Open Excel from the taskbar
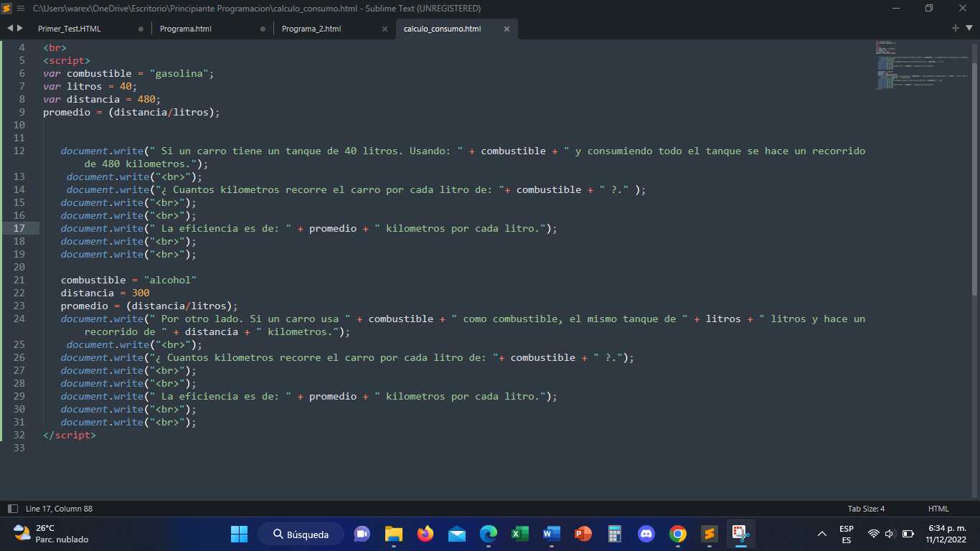 click(520, 534)
